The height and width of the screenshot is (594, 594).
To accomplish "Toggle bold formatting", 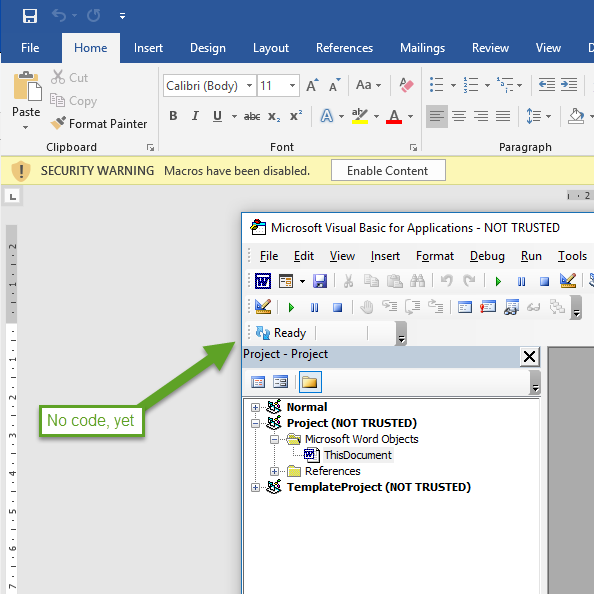I will [x=173, y=116].
